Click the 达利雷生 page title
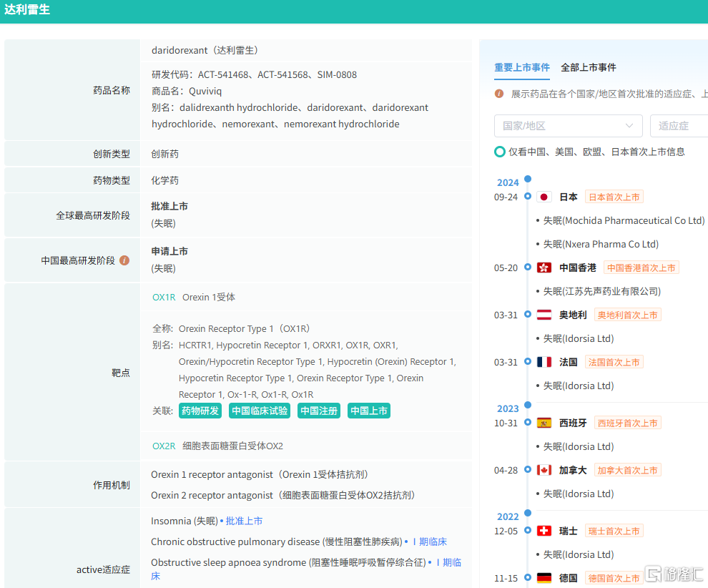708x588 pixels. (27, 9)
